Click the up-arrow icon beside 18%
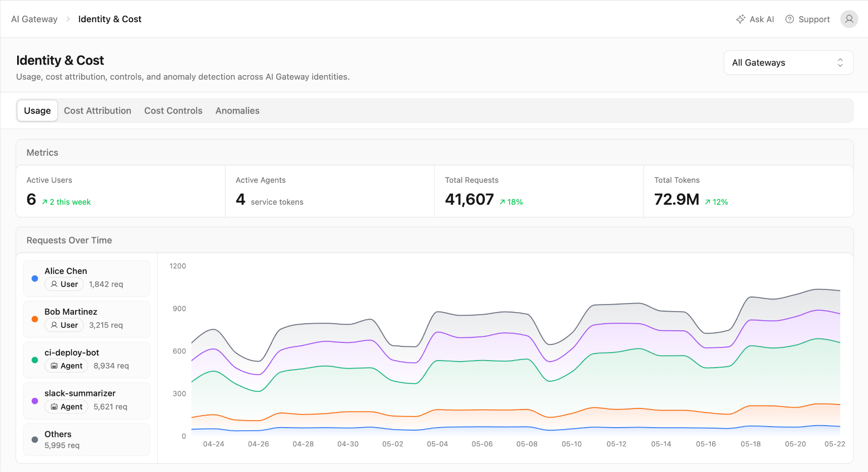Image resolution: width=868 pixels, height=472 pixels. pos(503,202)
